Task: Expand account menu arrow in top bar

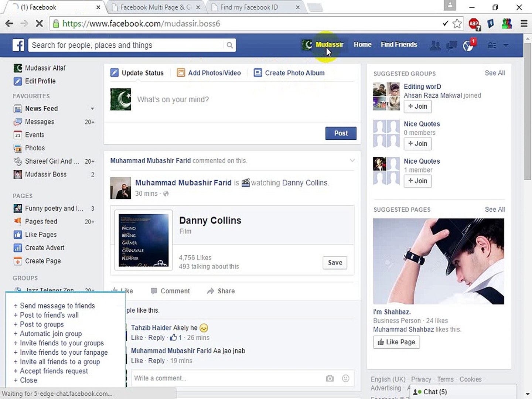Action: pos(506,45)
